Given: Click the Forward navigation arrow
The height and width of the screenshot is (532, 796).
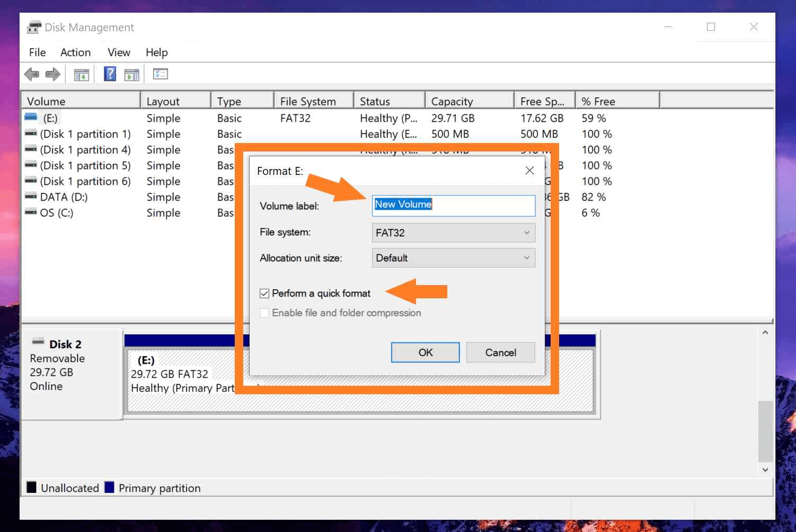Looking at the screenshot, I should tap(52, 74).
